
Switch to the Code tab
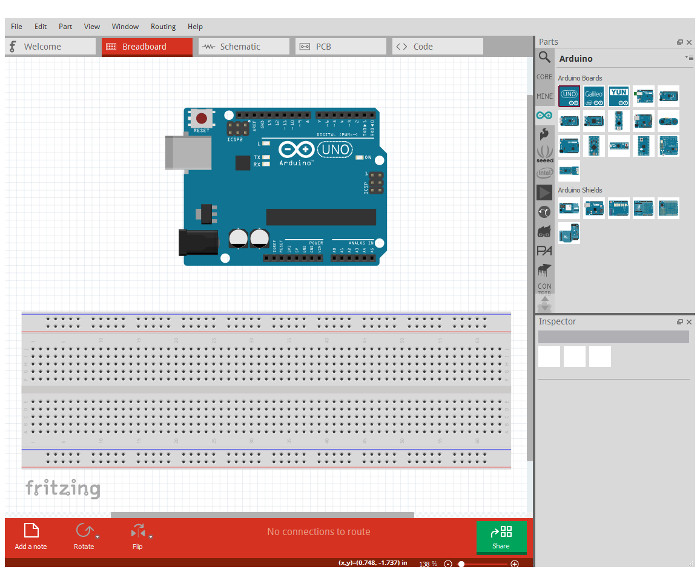pyautogui.click(x=438, y=46)
